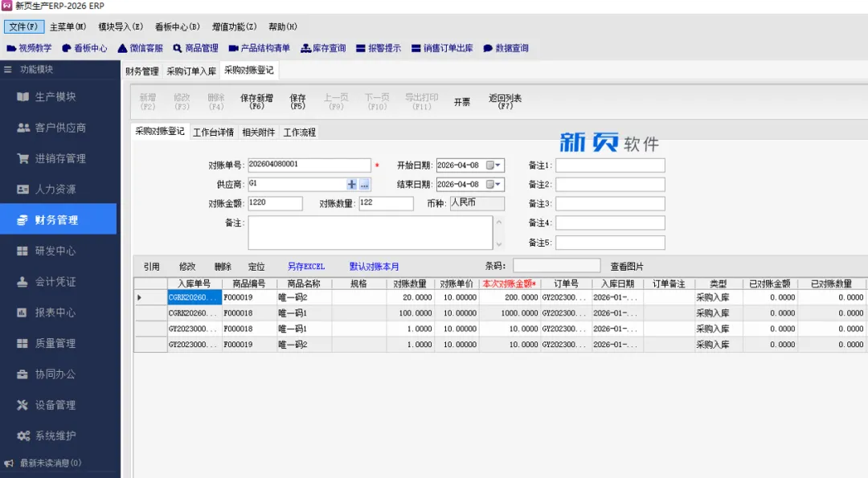
Task: Open 数据查询 toolbar shortcut
Action: (506, 48)
